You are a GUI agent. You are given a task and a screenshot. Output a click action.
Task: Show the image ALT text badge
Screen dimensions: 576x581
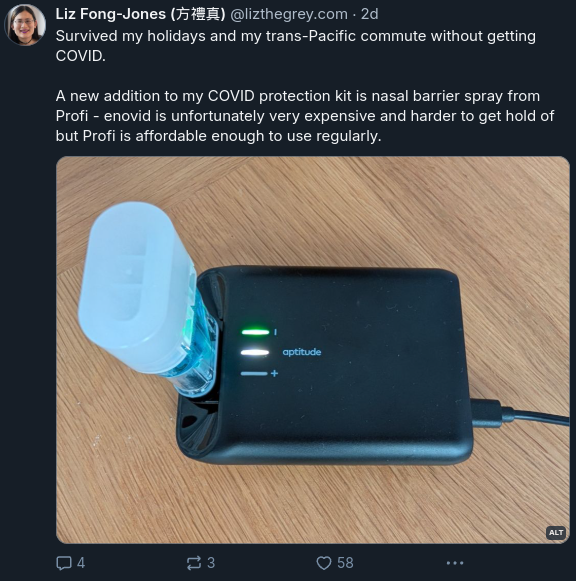[556, 532]
